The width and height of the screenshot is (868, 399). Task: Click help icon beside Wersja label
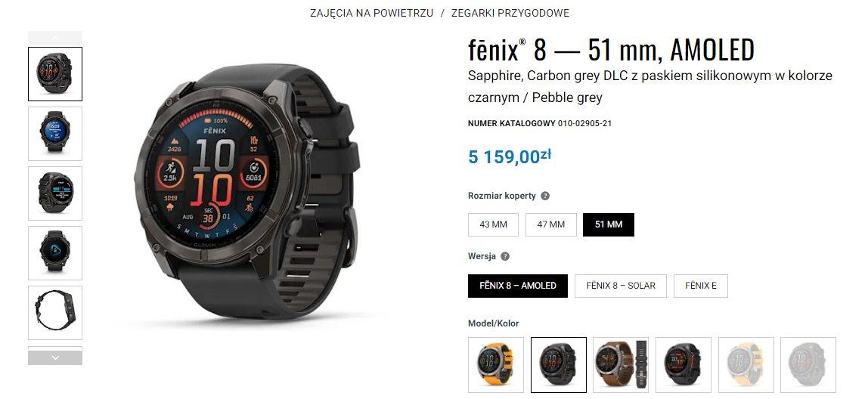[505, 256]
